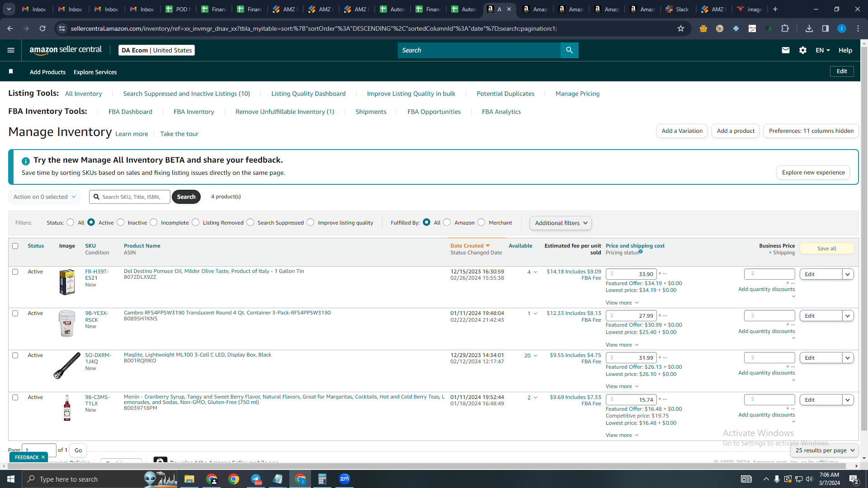This screenshot has width=868, height=488.
Task: Open the Windows Start menu
Action: [x=11, y=479]
